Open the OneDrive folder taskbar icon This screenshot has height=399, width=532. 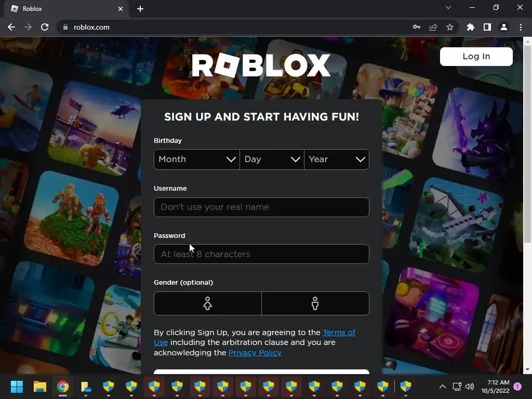click(x=86, y=387)
